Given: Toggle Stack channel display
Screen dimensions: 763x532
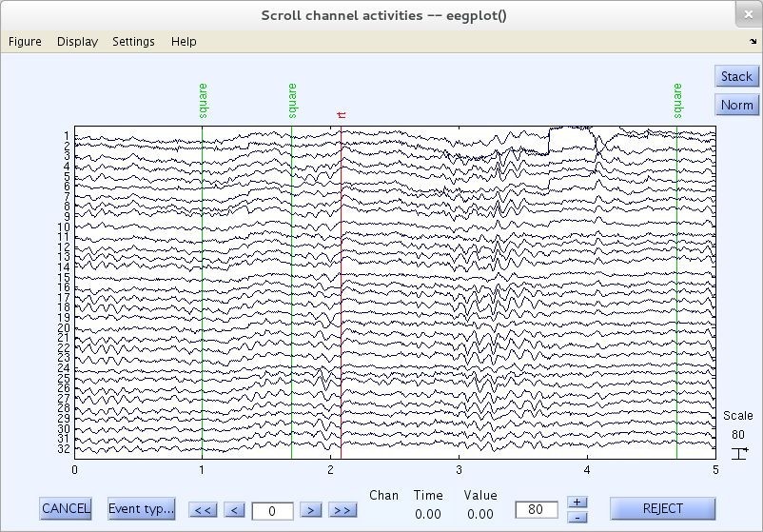Looking at the screenshot, I should coord(735,76).
